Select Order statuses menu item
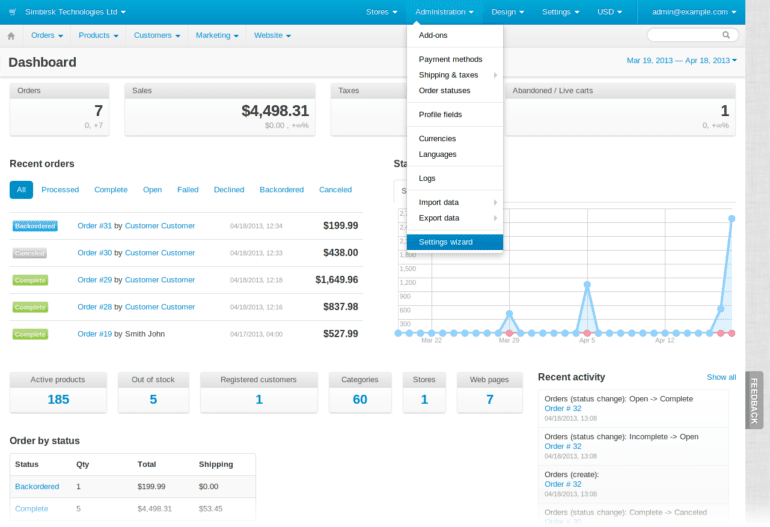Screen dimensions: 770x527 coord(455,91)
